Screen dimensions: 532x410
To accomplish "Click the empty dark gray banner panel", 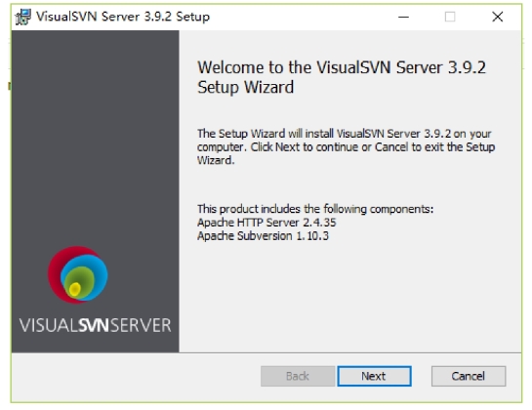I will click(95, 136).
